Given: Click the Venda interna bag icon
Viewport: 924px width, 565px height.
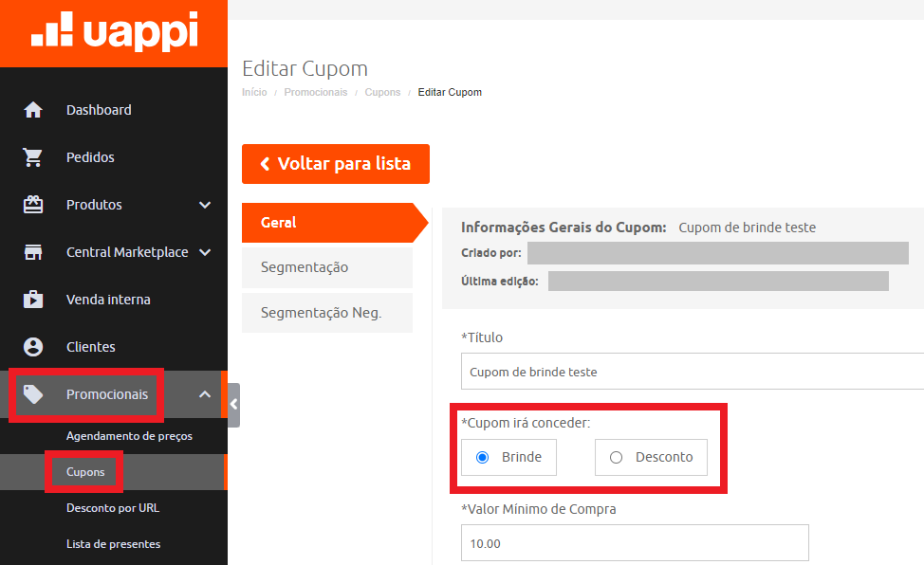Looking at the screenshot, I should pyautogui.click(x=33, y=300).
